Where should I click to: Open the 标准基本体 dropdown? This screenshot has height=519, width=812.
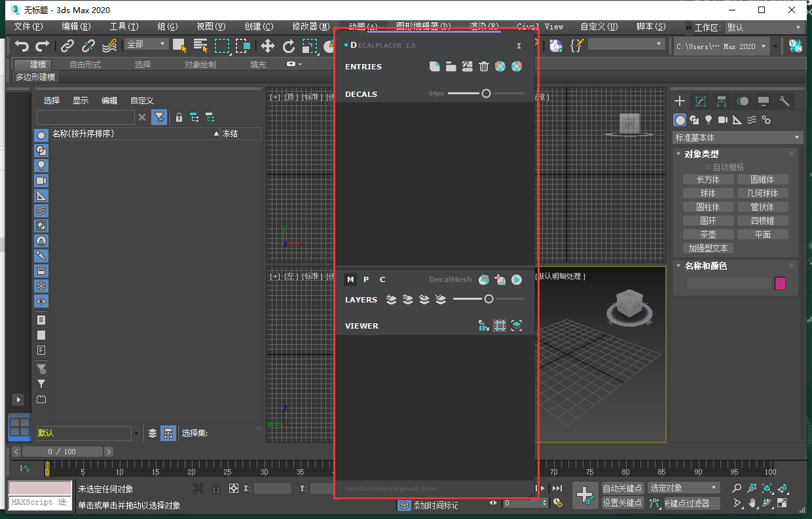click(737, 137)
